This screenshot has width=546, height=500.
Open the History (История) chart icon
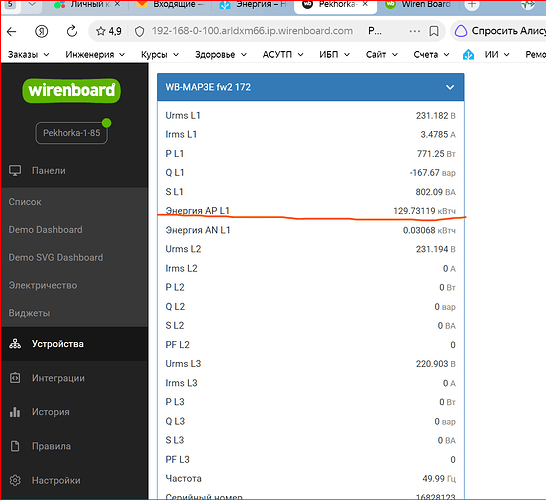pyautogui.click(x=15, y=412)
